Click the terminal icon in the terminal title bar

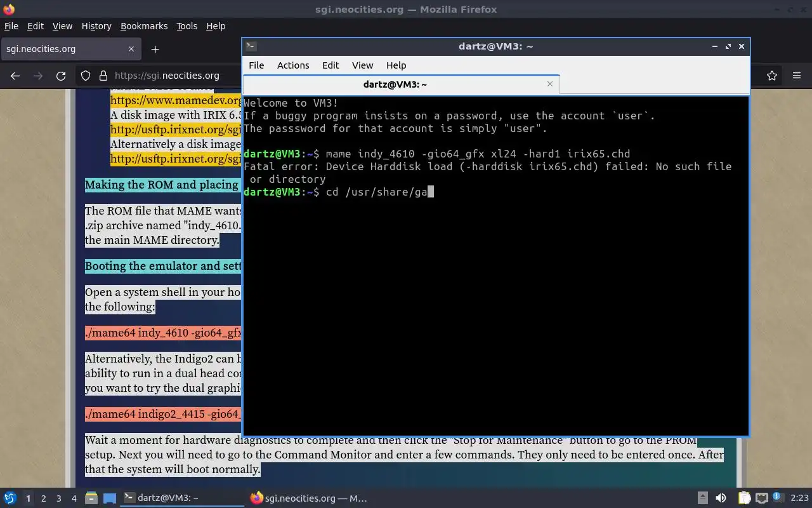coord(251,46)
